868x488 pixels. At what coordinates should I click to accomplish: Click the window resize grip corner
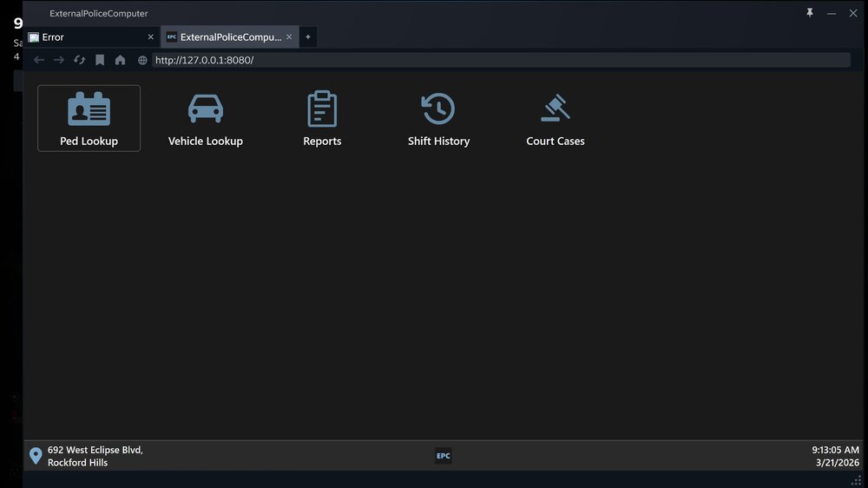click(x=857, y=481)
